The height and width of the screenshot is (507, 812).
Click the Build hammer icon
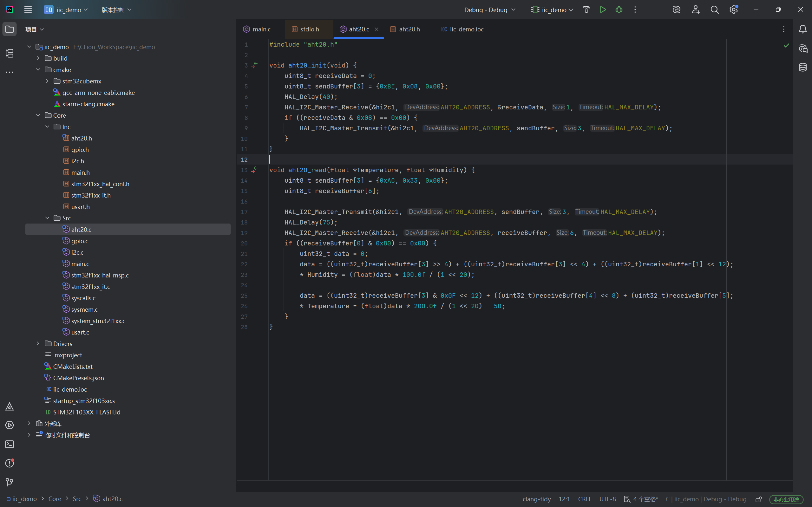pyautogui.click(x=586, y=10)
